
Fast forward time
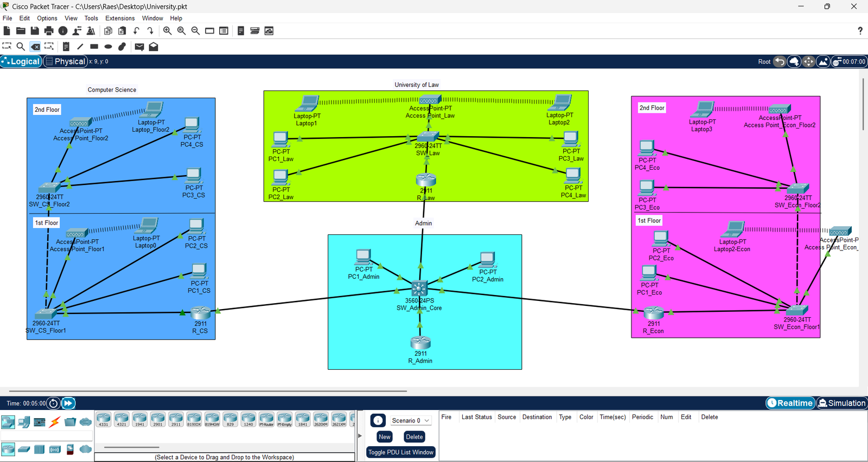pyautogui.click(x=68, y=403)
